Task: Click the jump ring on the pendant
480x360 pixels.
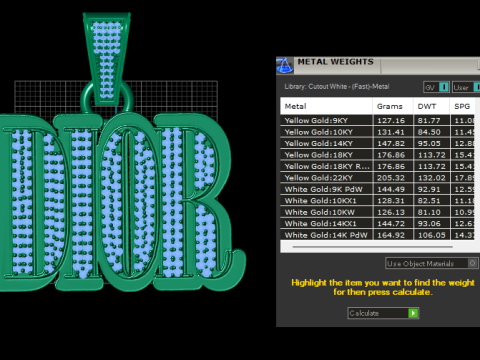Action: tap(107, 97)
